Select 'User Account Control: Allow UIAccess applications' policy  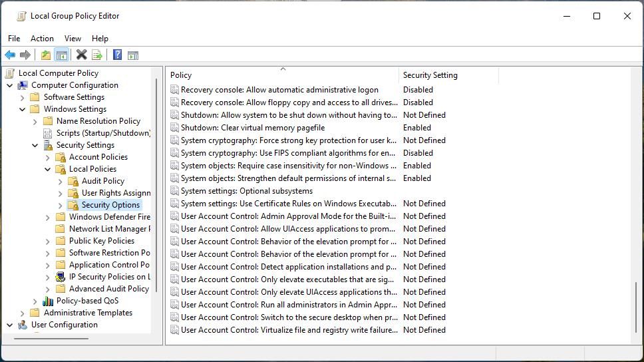pyautogui.click(x=288, y=229)
